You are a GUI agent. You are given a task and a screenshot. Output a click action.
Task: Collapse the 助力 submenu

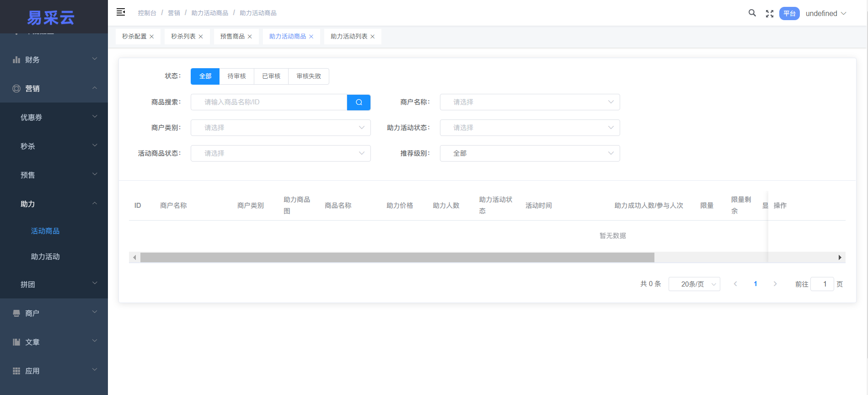(54, 204)
